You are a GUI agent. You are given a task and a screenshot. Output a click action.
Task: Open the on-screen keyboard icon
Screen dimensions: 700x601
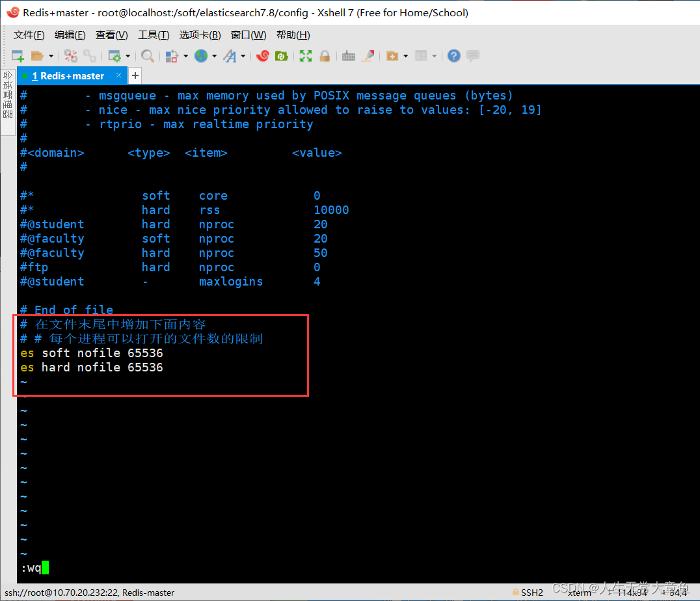[349, 56]
